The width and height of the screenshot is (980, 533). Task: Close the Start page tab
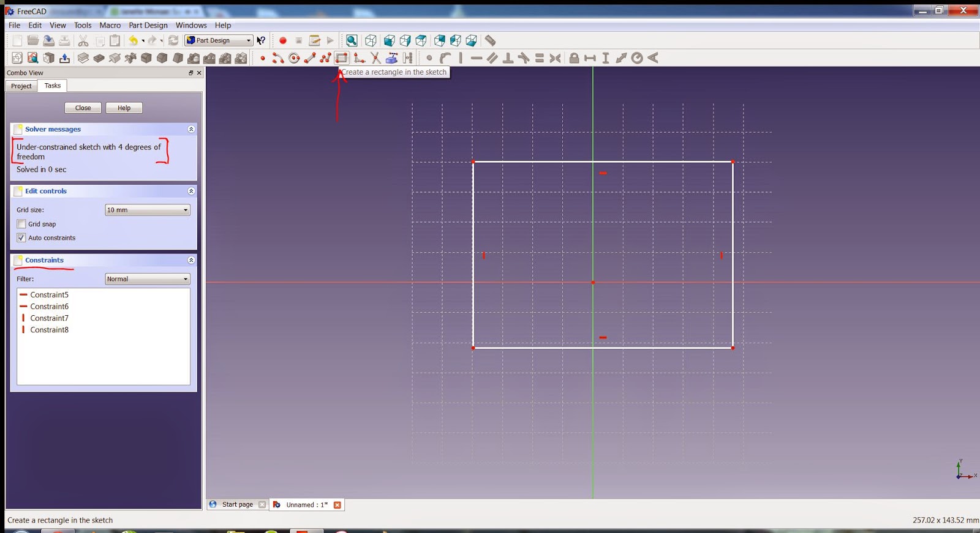coord(262,505)
